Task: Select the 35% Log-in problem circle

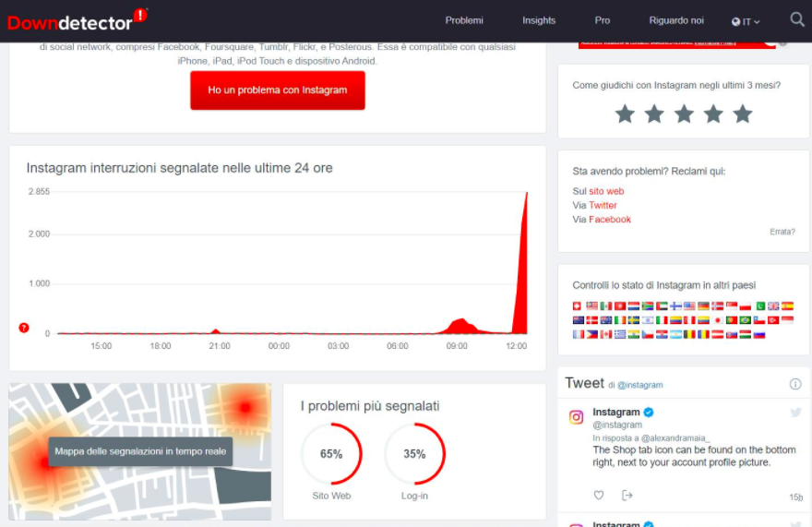Action: pos(414,454)
